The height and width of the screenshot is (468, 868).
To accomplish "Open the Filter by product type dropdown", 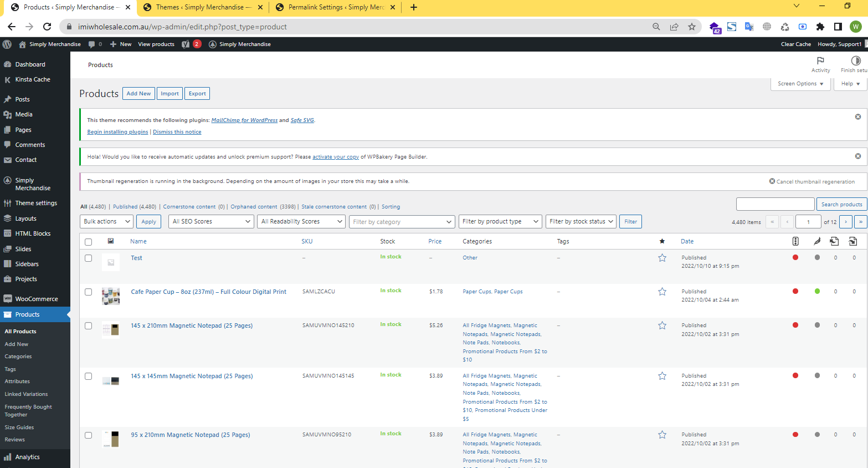I will (500, 222).
